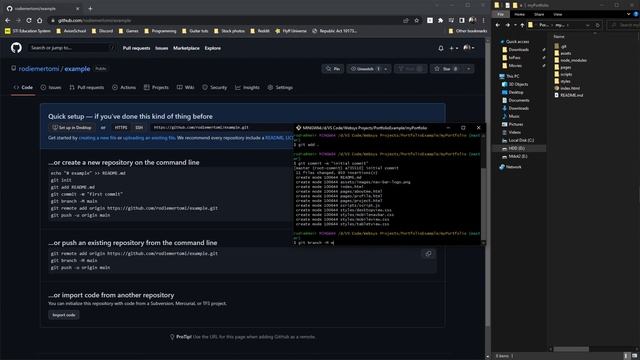Refresh the File Explorer folder view

click(598, 25)
